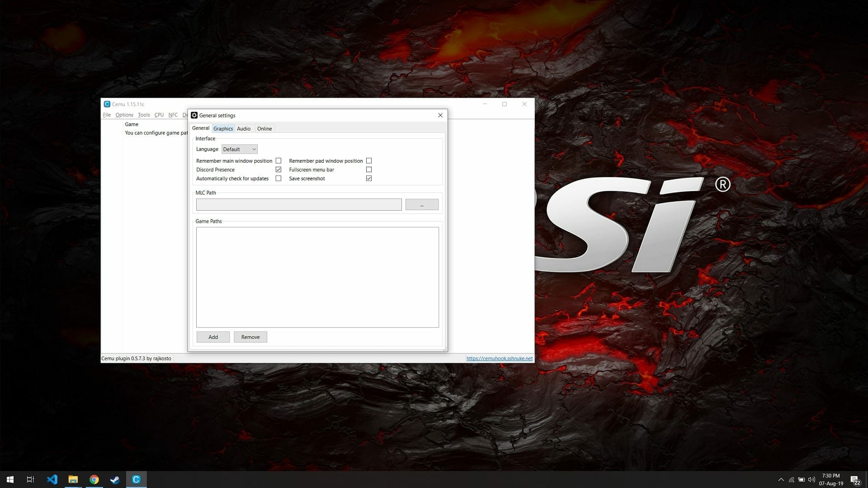
Task: Uncheck the Discord Presence checkbox
Action: click(278, 169)
